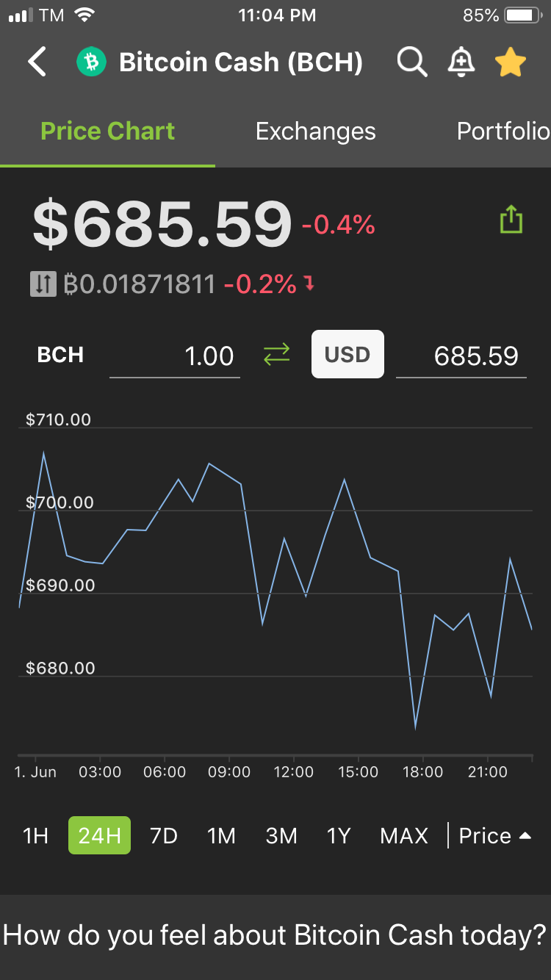Tap the green swap arrows icon
This screenshot has width=551, height=980.
coord(277,355)
